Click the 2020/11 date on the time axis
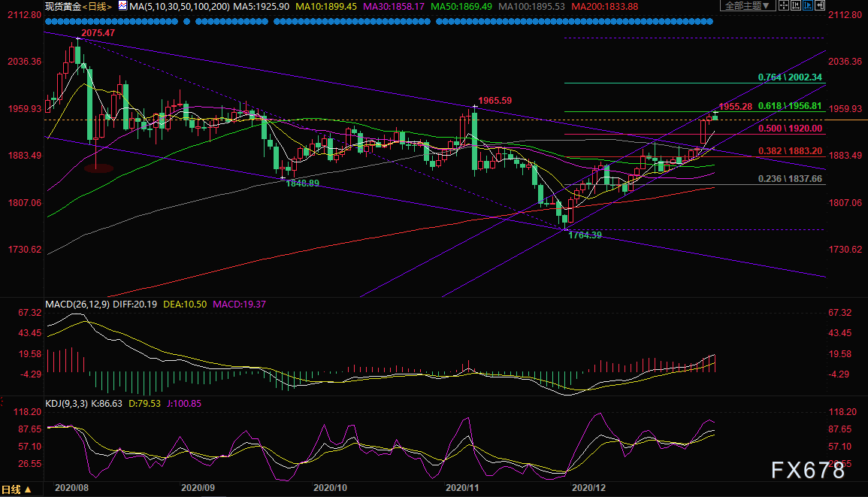 pyautogui.click(x=458, y=487)
